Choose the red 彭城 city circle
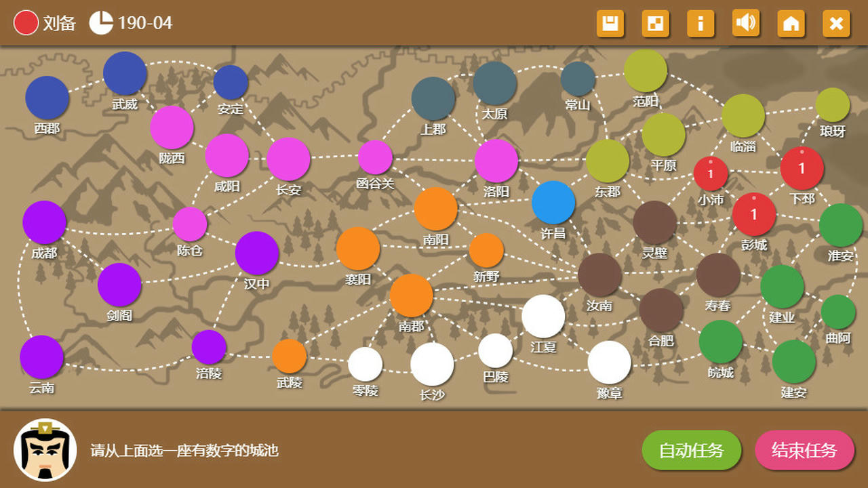The image size is (868, 488). pos(753,214)
